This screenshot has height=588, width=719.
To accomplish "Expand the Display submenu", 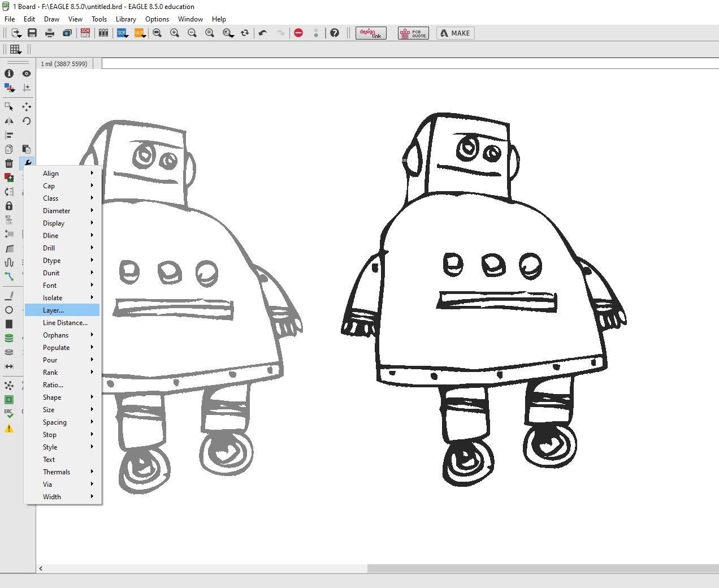I will (x=54, y=223).
